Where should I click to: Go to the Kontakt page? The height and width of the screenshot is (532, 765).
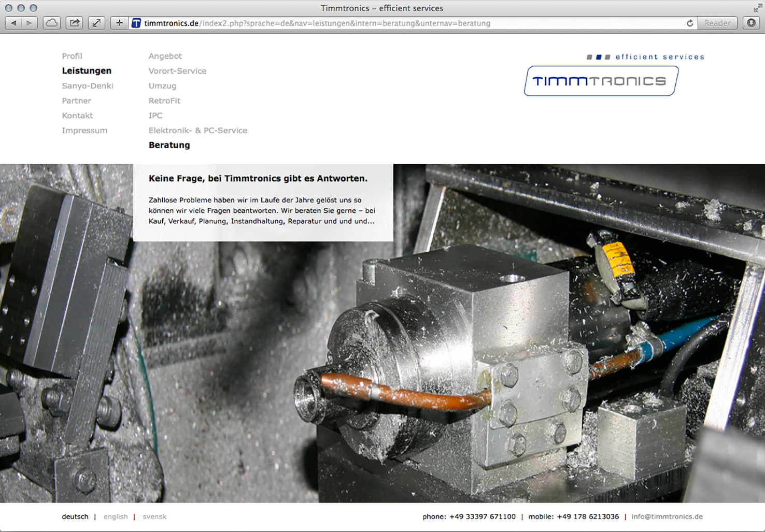click(77, 116)
